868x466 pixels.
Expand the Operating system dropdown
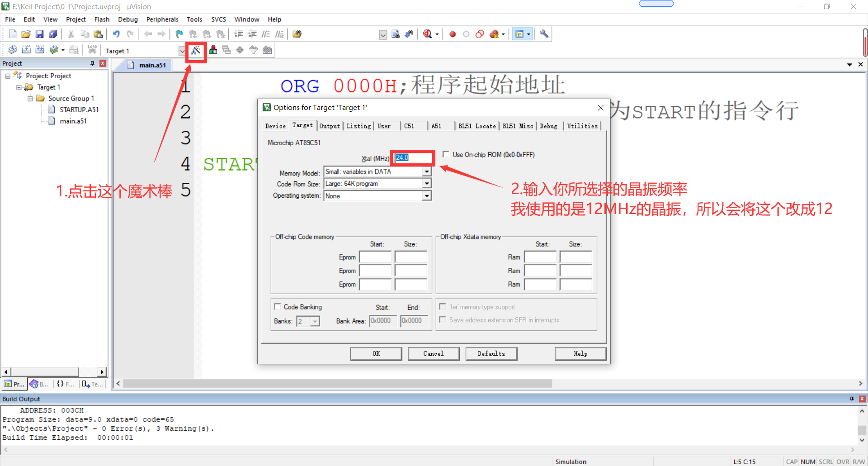[x=426, y=196]
